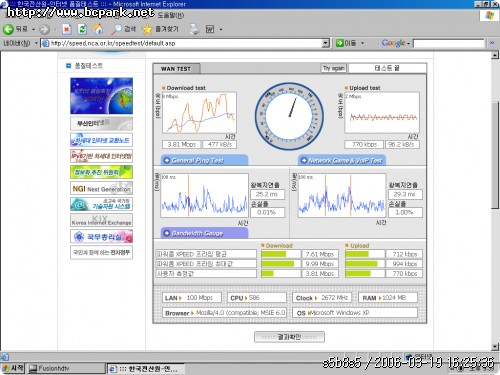Expand Bandwidth Gauge section
Viewport: 500px width, 375px height.
point(204,233)
